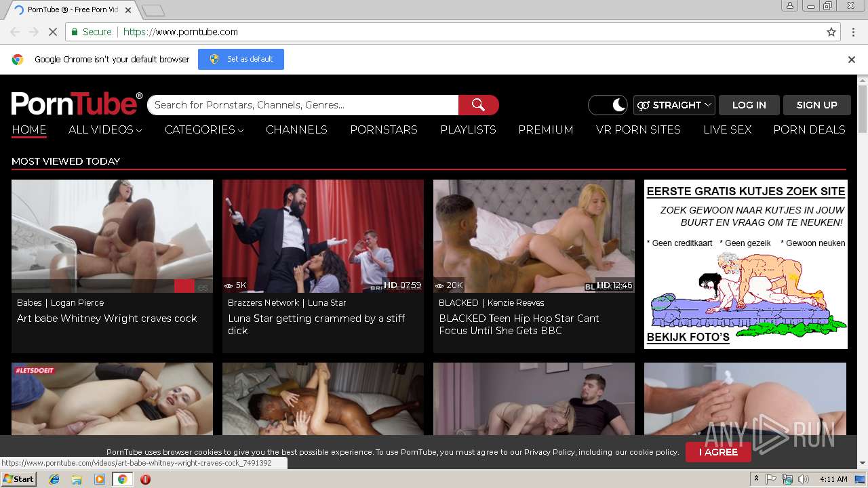
Task: Open the Windows Start menu
Action: click(x=18, y=479)
